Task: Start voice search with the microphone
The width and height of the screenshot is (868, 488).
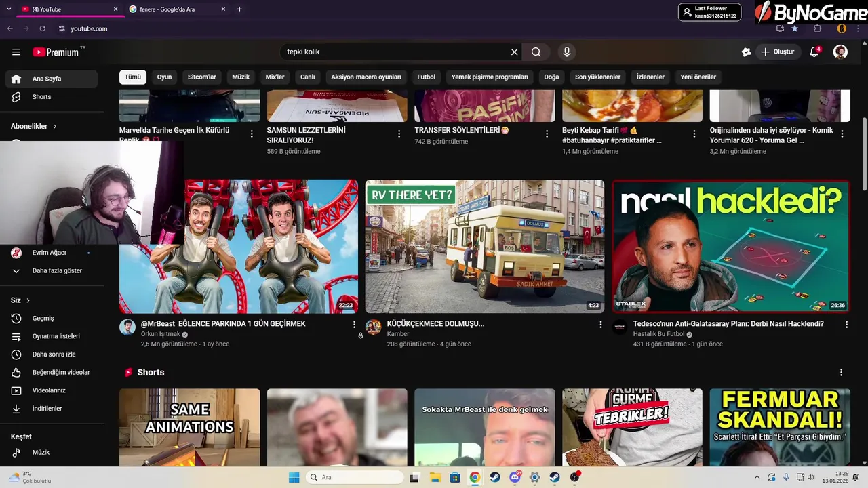Action: click(567, 52)
